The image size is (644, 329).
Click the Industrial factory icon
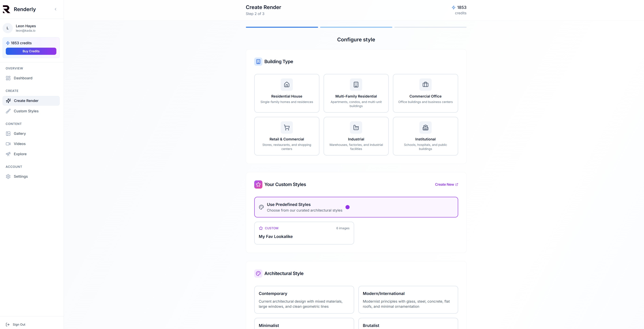point(356,128)
